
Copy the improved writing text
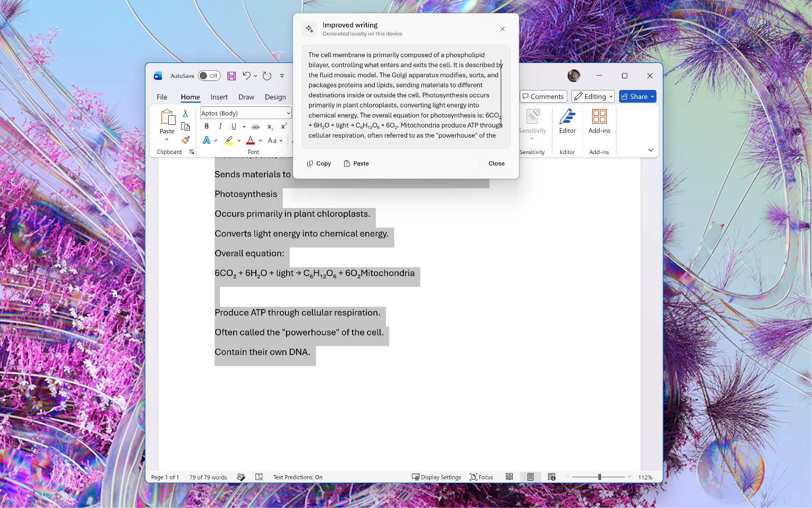(x=319, y=164)
